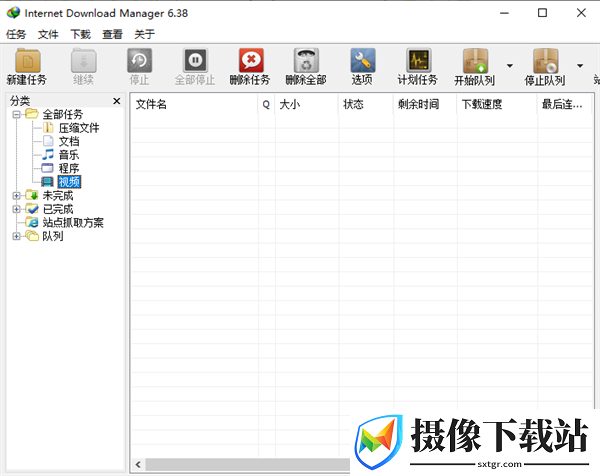Sort by 大小 column header
The image size is (600, 476).
pos(307,104)
